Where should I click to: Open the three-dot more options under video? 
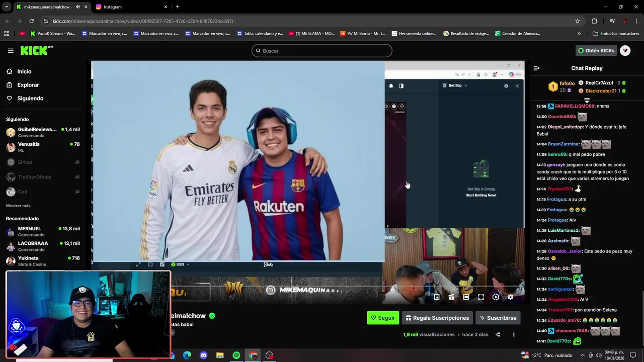tap(514, 334)
